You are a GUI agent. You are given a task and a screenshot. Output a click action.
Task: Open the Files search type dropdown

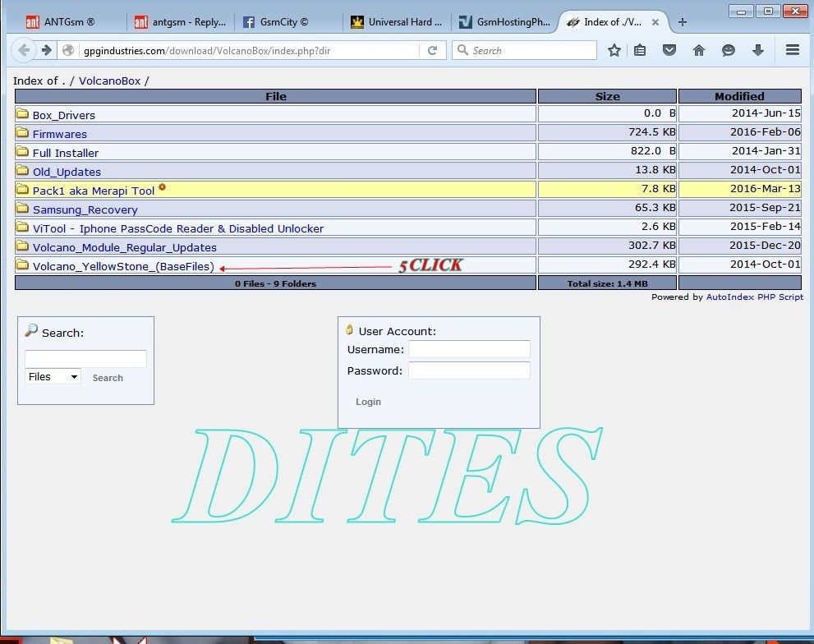(x=53, y=376)
